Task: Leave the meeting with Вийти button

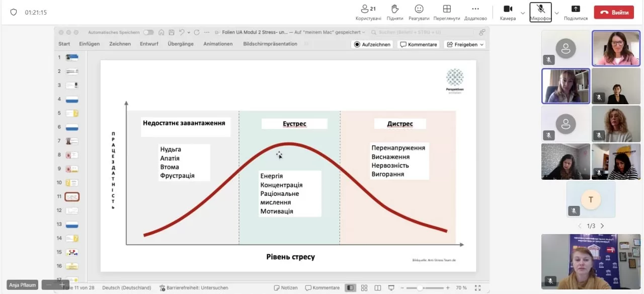Action: click(x=614, y=13)
